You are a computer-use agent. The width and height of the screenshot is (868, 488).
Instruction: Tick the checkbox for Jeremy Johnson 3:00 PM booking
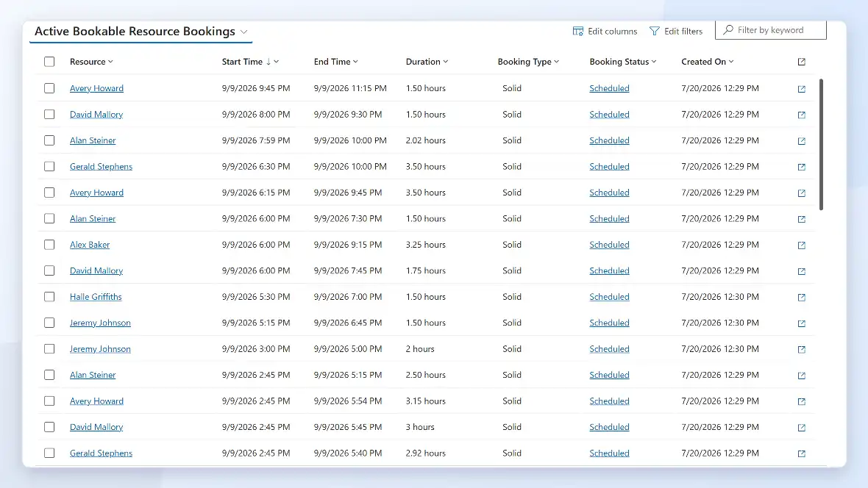coord(49,348)
